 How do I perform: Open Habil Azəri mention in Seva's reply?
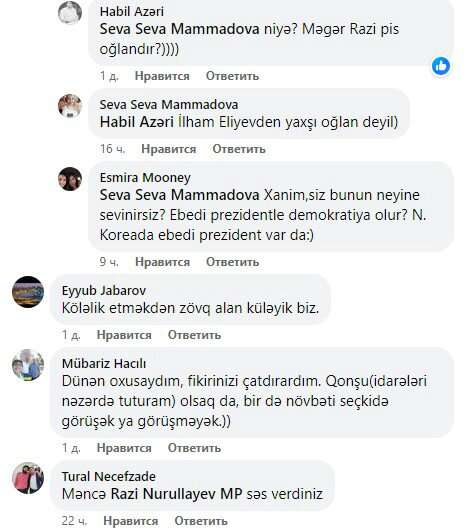point(137,122)
